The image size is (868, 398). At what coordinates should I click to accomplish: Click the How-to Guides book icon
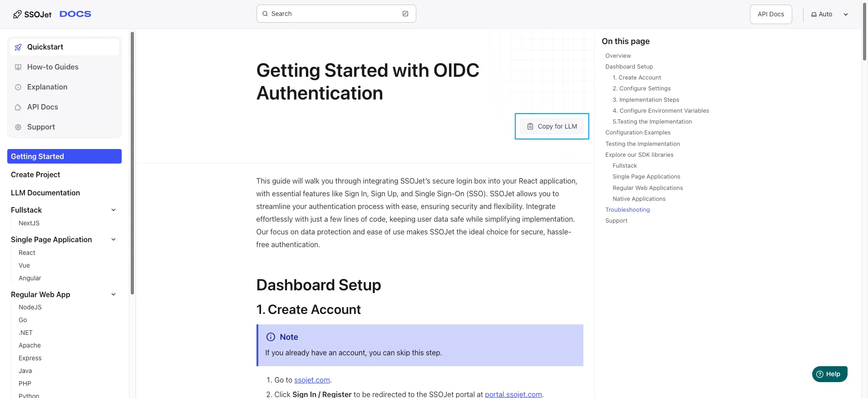(18, 67)
